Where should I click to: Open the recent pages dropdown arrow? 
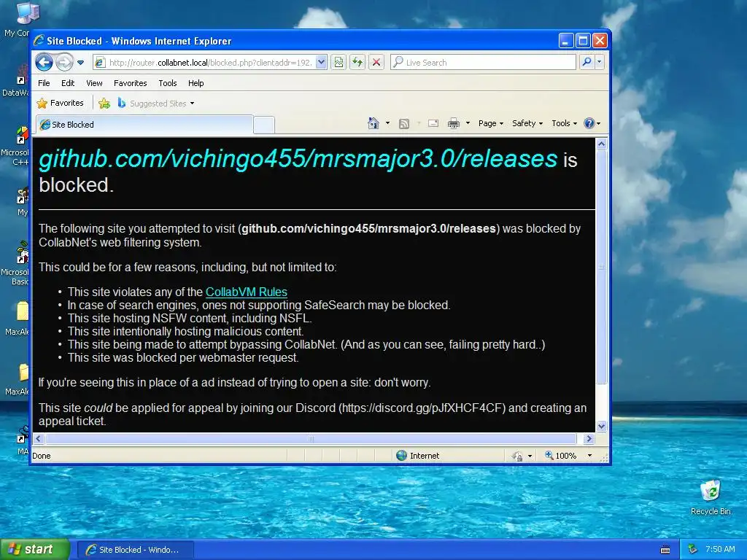click(80, 63)
